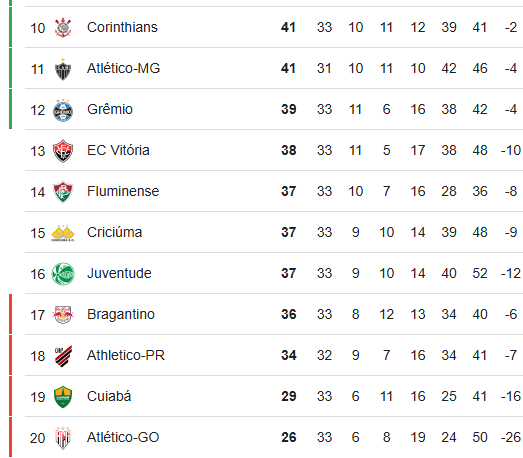Screen dimensions: 523x458
Task: Select the Fluminense team name
Action: coord(123,191)
